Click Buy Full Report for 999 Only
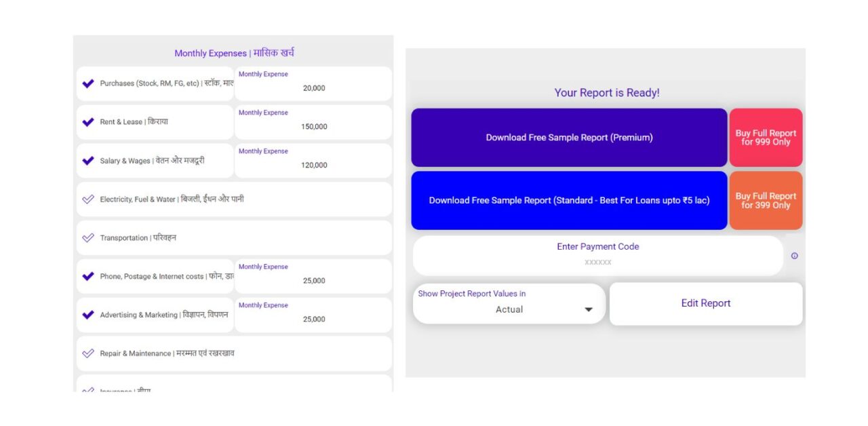The image size is (868, 426). pyautogui.click(x=766, y=137)
